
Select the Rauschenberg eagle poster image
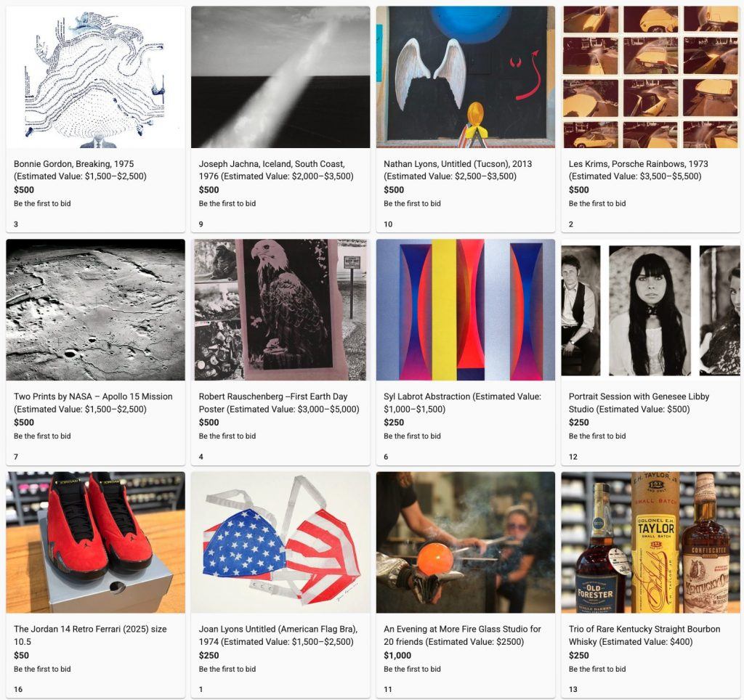coord(280,309)
